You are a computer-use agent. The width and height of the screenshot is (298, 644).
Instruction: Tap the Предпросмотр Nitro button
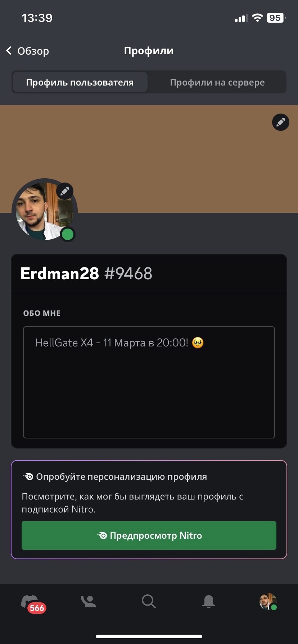tap(149, 535)
